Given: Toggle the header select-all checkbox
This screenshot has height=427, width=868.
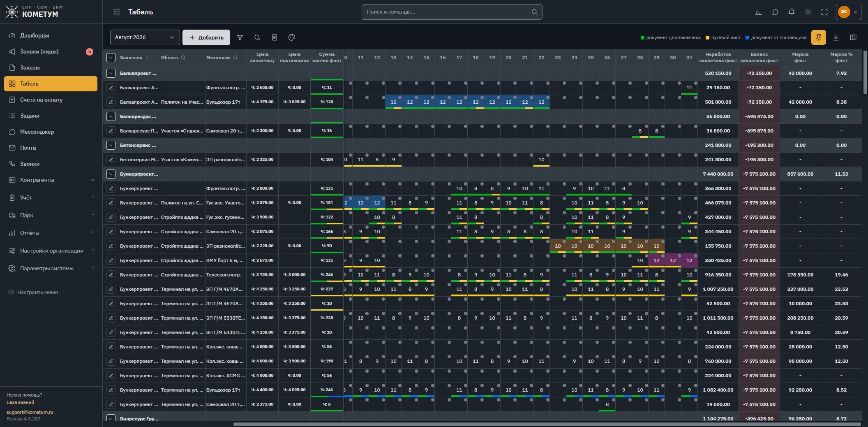Looking at the screenshot, I should click(x=111, y=58).
